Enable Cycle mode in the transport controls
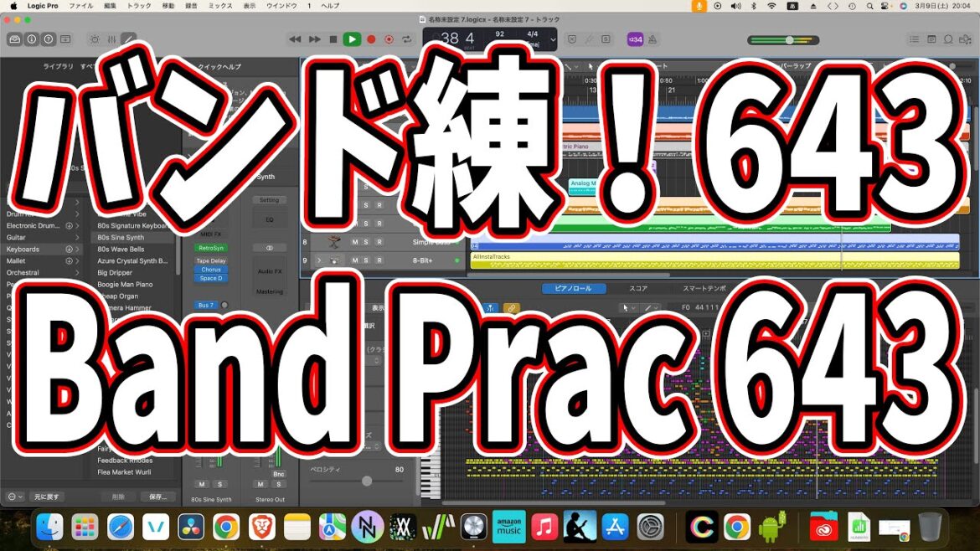 coord(407,39)
